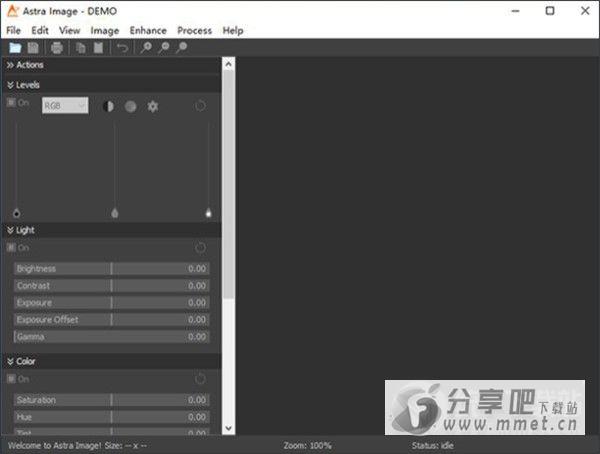Image resolution: width=600 pixels, height=454 pixels.
Task: Collapse the Levels section
Action: click(x=112, y=85)
